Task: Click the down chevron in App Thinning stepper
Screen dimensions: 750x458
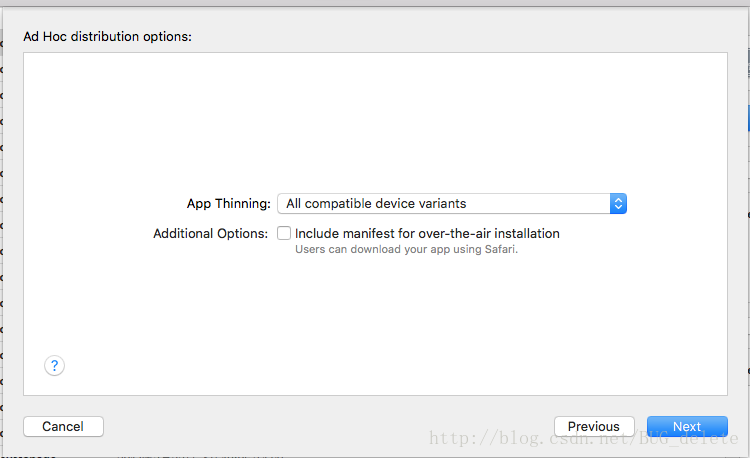Action: pyautogui.click(x=618, y=207)
